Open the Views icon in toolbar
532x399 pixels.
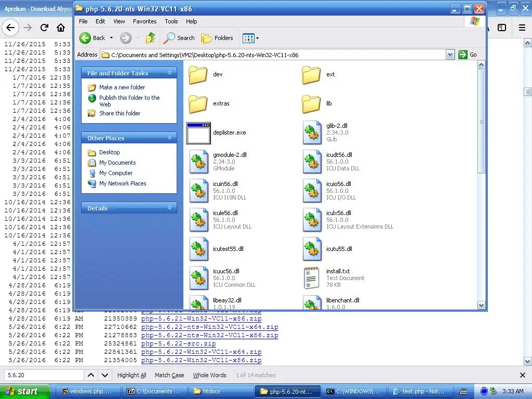click(x=248, y=38)
